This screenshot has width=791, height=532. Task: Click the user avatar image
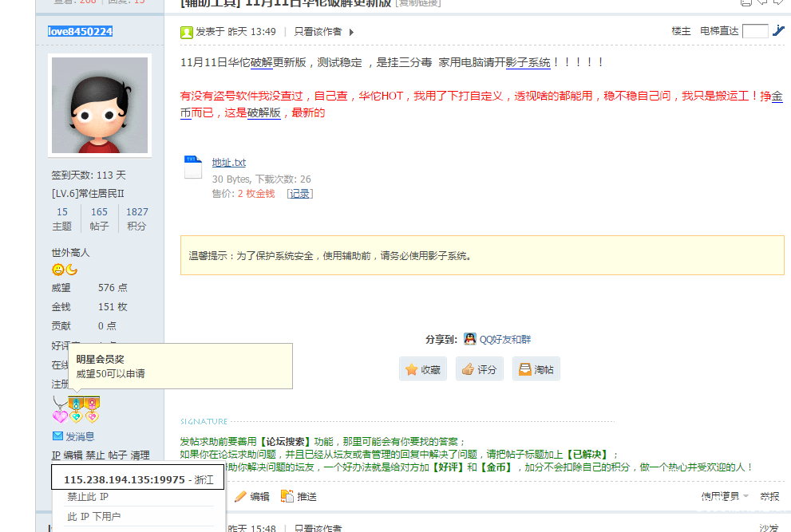tap(99, 105)
